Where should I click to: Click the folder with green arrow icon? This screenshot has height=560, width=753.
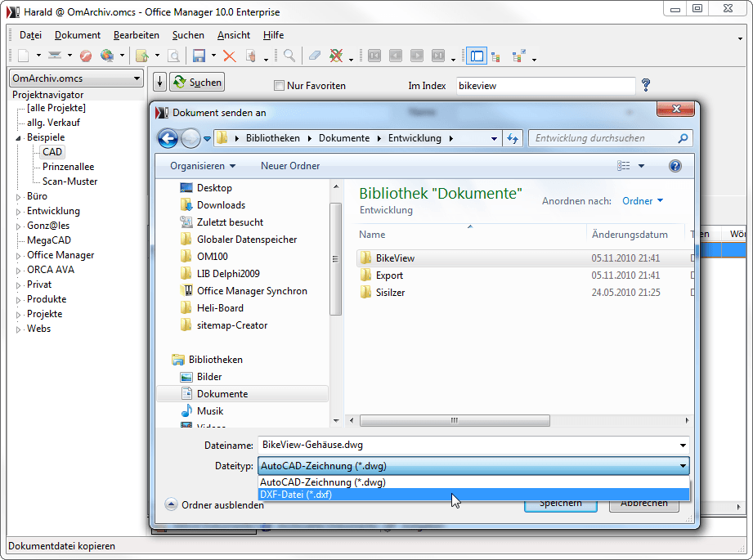coord(142,56)
